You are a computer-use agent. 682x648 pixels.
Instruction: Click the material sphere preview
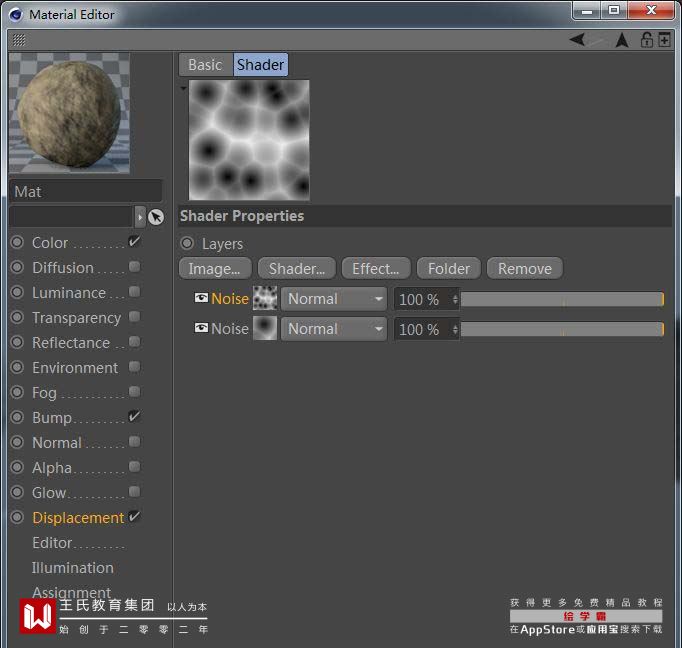(69, 113)
